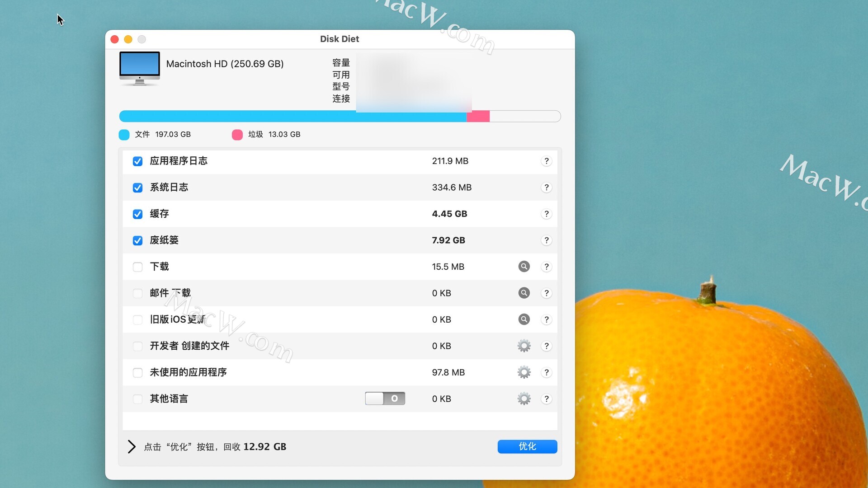
Task: Click the 缓存 size 4.45 GB
Action: click(x=449, y=214)
